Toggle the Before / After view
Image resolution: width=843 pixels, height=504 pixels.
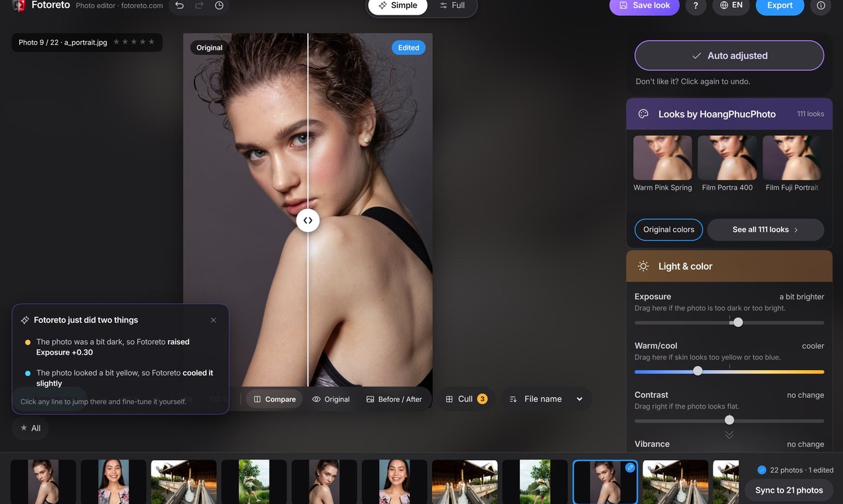tap(394, 399)
